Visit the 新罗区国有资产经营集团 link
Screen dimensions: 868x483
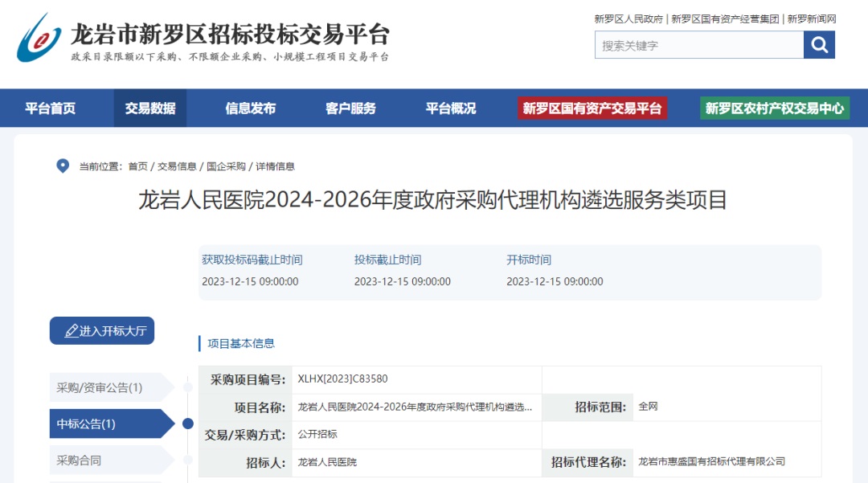click(725, 18)
